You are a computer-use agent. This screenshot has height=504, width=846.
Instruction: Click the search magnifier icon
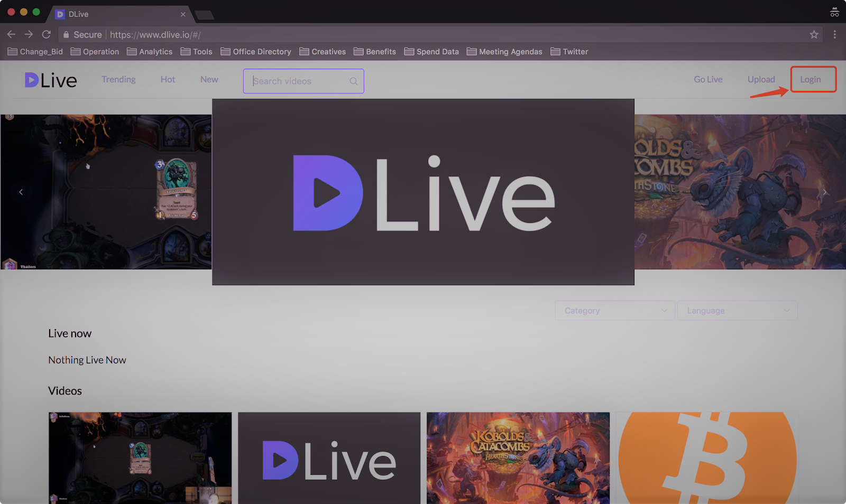pyautogui.click(x=354, y=81)
